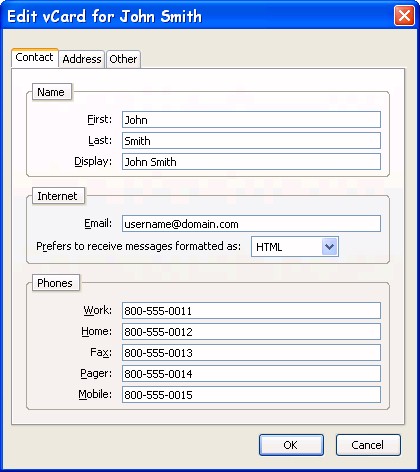This screenshot has height=472, width=420.
Task: Select the Contact tab
Action: 35,58
